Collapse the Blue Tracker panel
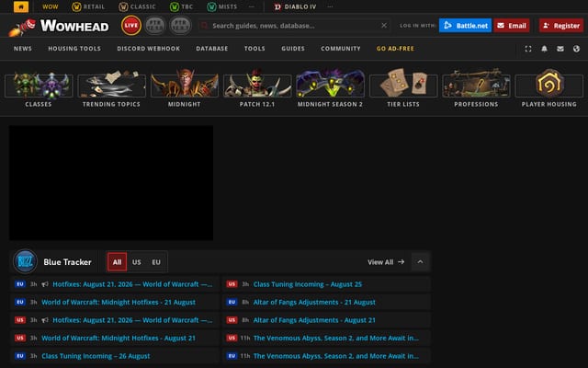588x368 pixels. coord(420,261)
